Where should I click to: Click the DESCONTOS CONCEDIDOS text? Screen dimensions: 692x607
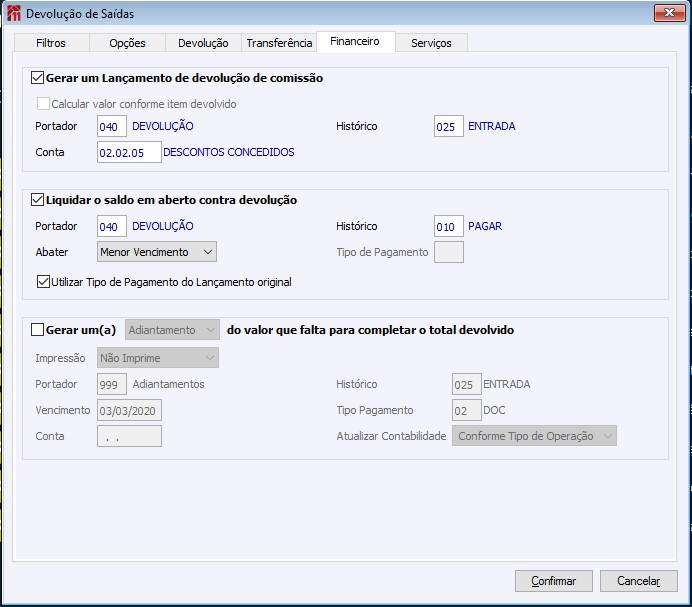(229, 152)
